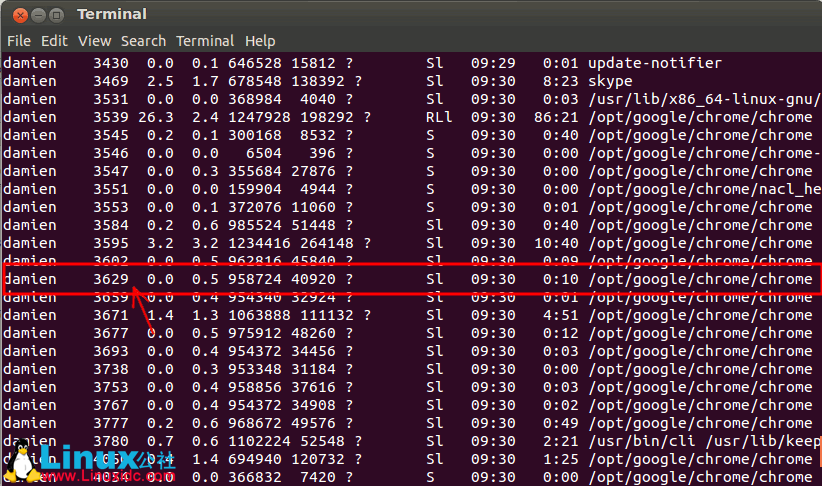Screen dimensions: 822x486
Task: Click PID 3545
Action: point(111,135)
